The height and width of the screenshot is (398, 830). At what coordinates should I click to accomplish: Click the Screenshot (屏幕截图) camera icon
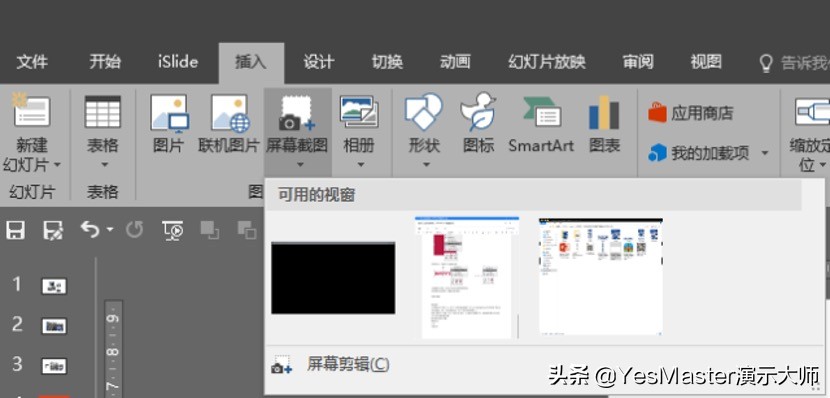point(297,113)
